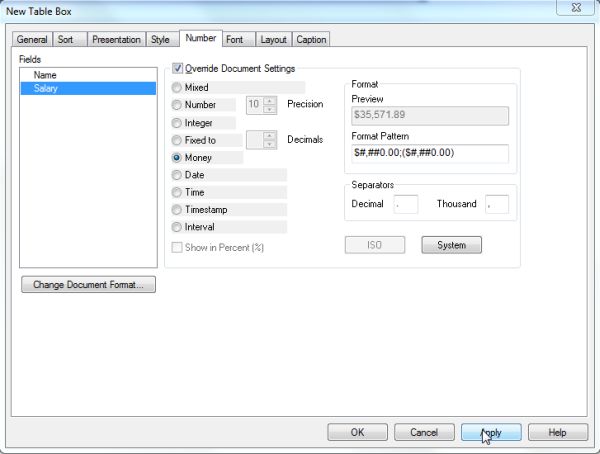Open the General tab

32,39
